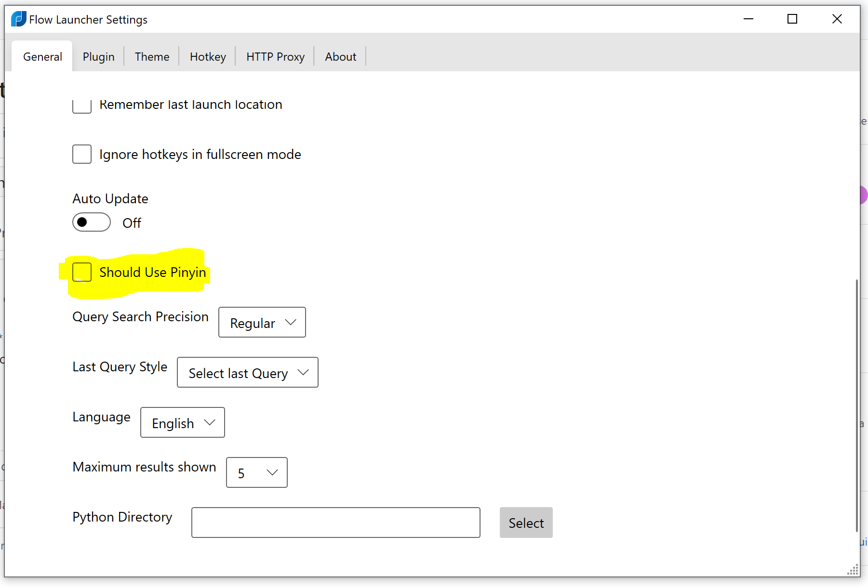This screenshot has height=588, width=868.
Task: Click the Query Search Precision label
Action: coord(140,317)
